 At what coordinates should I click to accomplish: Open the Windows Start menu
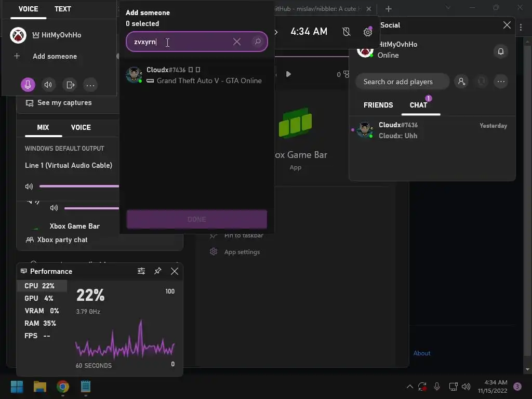tap(17, 387)
